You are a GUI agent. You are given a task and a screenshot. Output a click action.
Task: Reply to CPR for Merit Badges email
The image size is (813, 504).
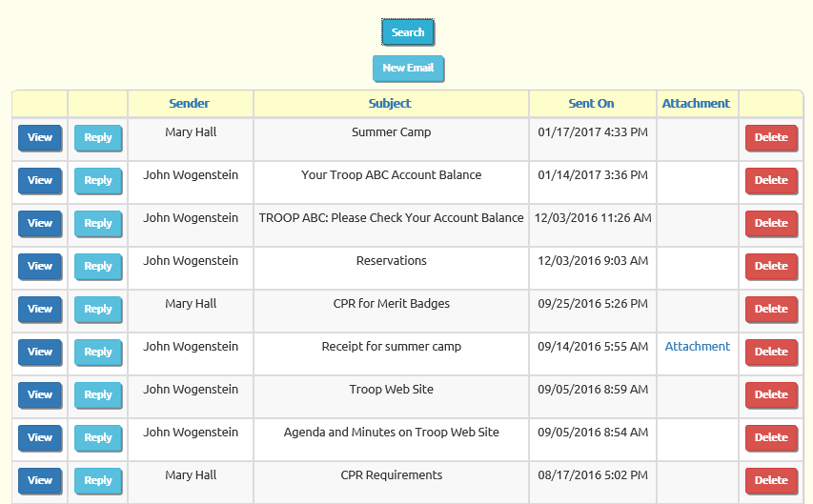[98, 309]
